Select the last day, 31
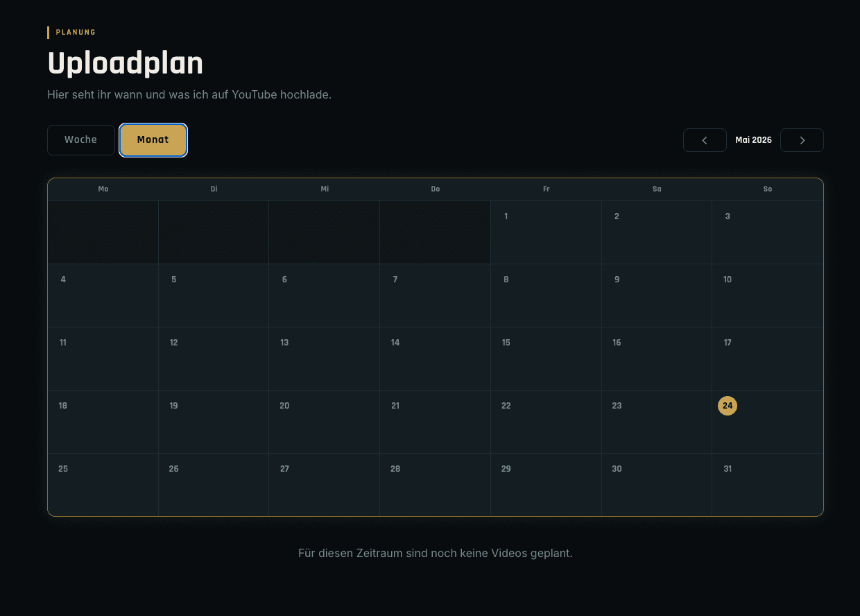The image size is (860, 616). 768,485
